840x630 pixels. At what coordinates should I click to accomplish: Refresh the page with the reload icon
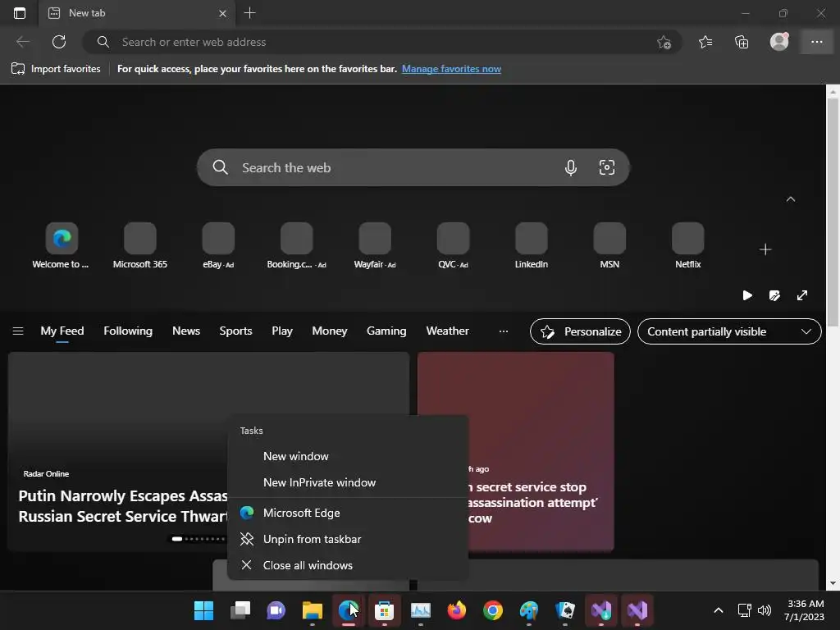click(59, 42)
